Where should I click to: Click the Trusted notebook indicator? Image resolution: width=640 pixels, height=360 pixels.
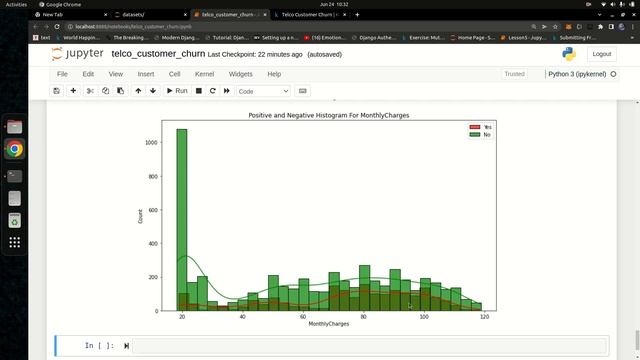[x=514, y=74]
